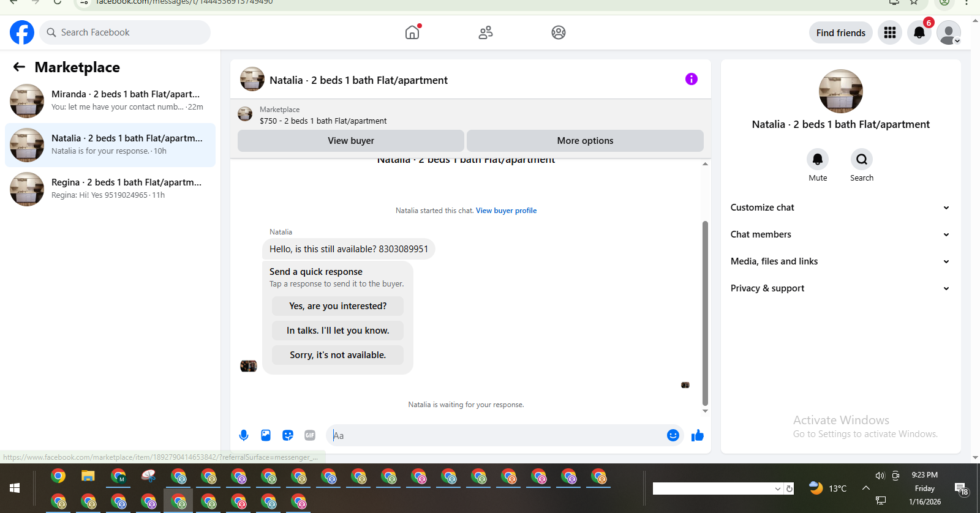The image size is (980, 513).
Task: Click the search magnifier in Search Facebook
Action: (51, 32)
